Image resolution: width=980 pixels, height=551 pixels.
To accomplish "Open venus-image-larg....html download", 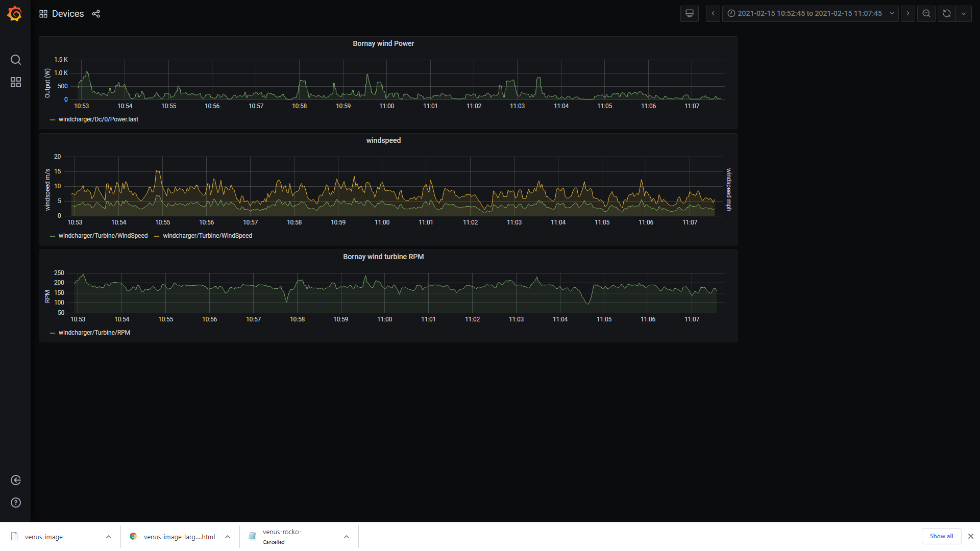I will tap(179, 537).
